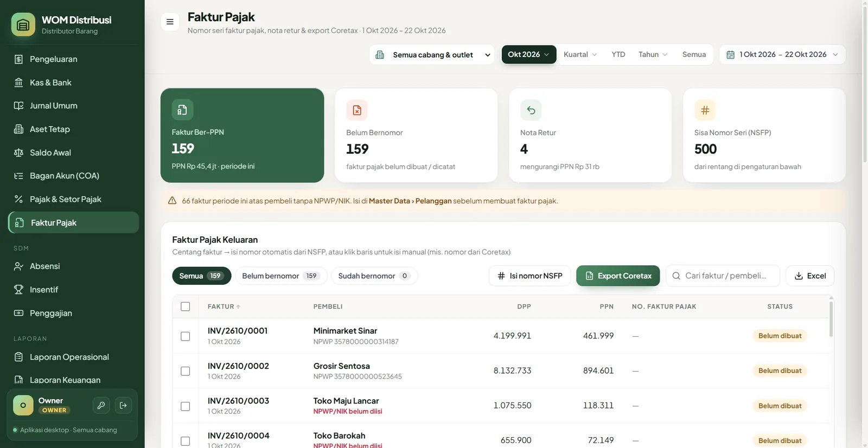Screen dimensions: 868x448
Task: Click the Kas & Bank building icon
Action: 18,82
